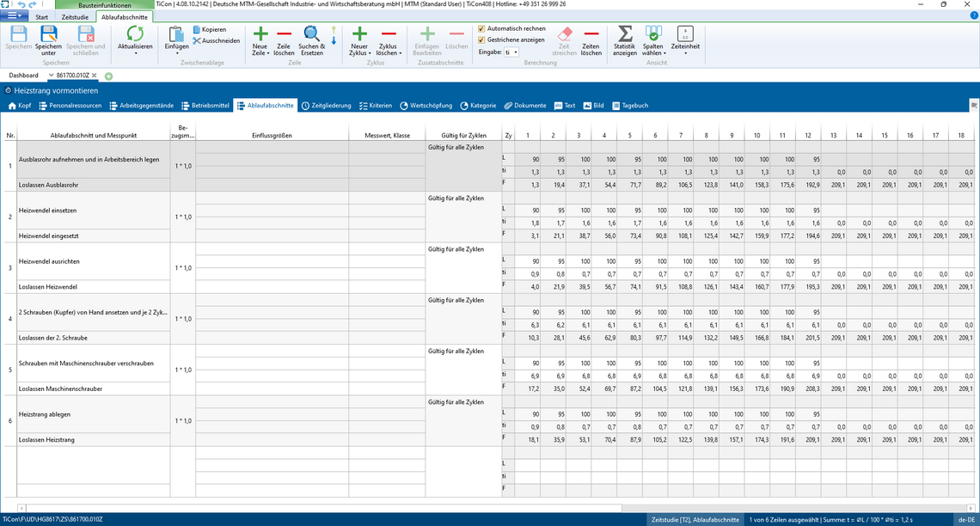Switch to the Zeitstudie ribbon tab
Screen dimensions: 980x526
74,16
